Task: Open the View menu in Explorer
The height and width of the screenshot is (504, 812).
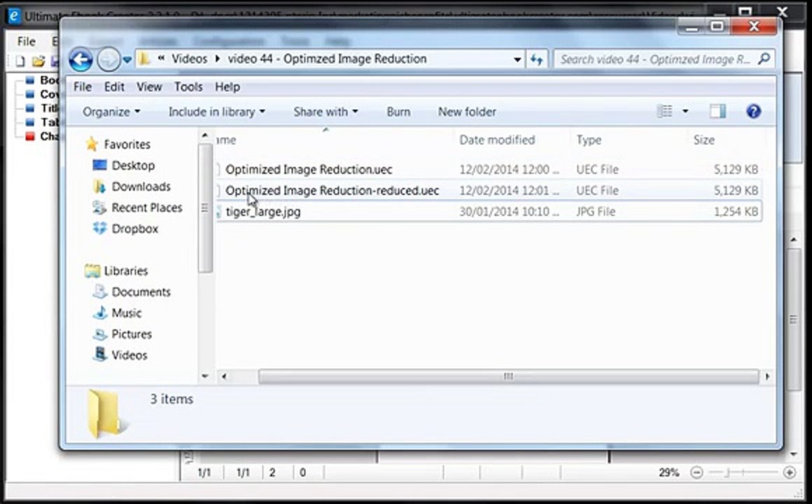Action: [x=149, y=87]
